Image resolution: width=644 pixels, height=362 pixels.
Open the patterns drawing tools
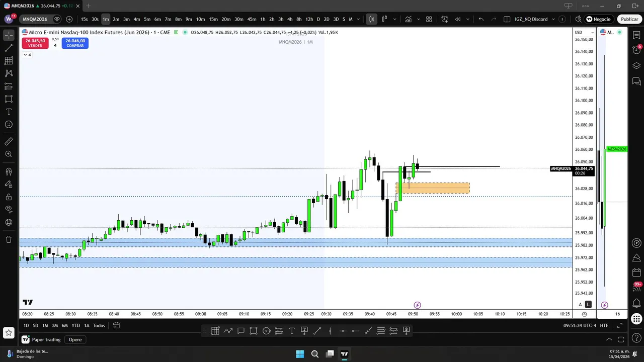point(9,73)
